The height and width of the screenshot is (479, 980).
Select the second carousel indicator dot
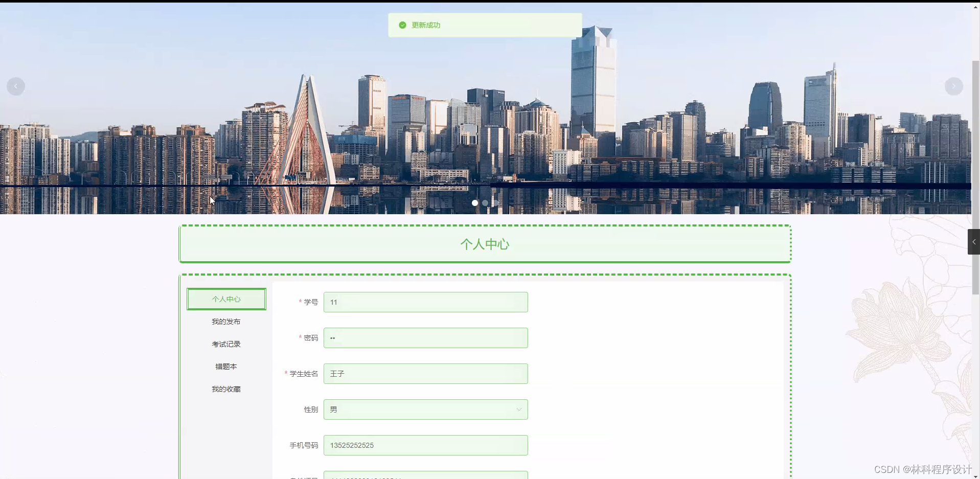tap(485, 203)
